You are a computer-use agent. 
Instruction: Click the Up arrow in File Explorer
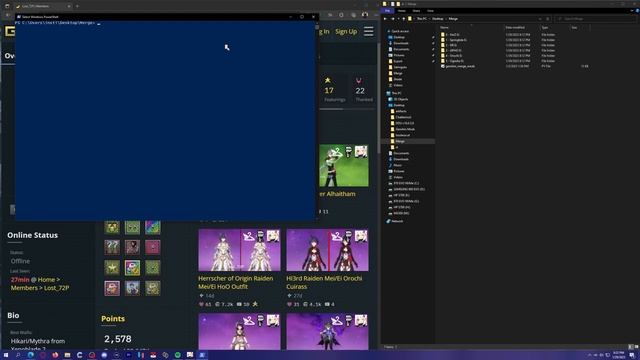(x=404, y=19)
